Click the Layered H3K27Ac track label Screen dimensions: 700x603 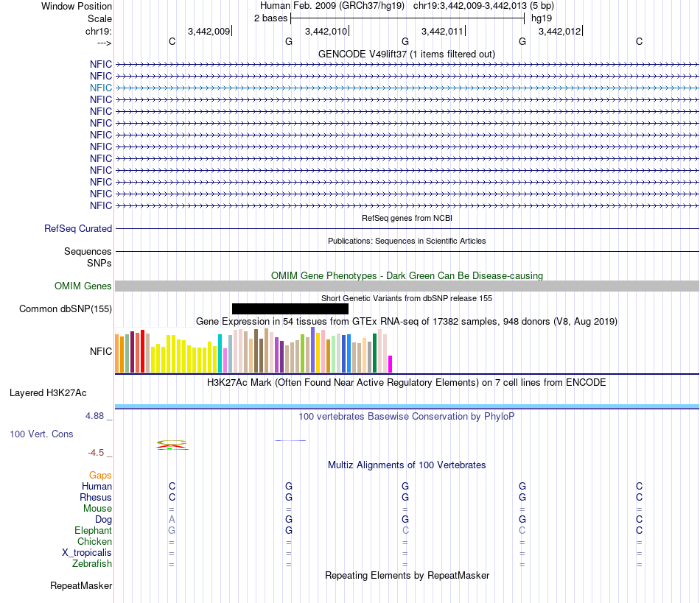pyautogui.click(x=48, y=393)
